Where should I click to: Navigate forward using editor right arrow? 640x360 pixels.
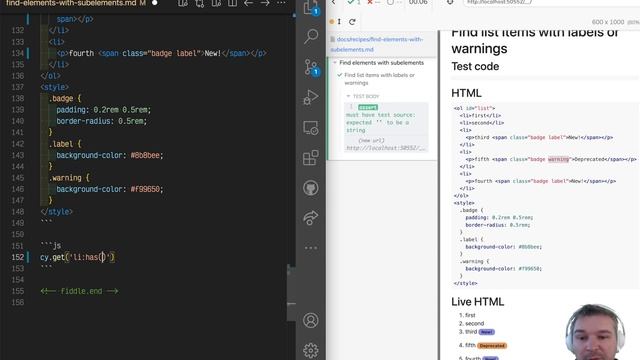(x=265, y=3)
